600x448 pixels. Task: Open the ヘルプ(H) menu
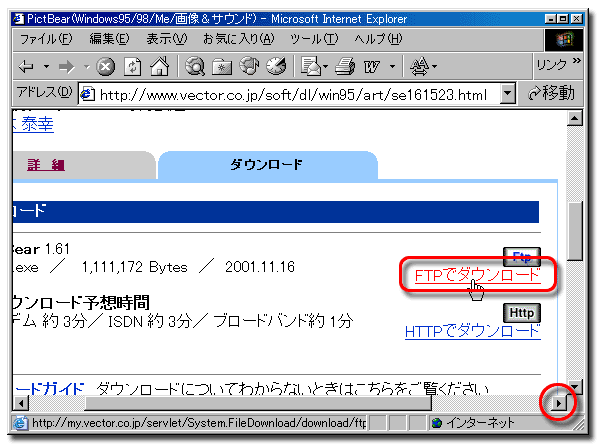point(378,39)
